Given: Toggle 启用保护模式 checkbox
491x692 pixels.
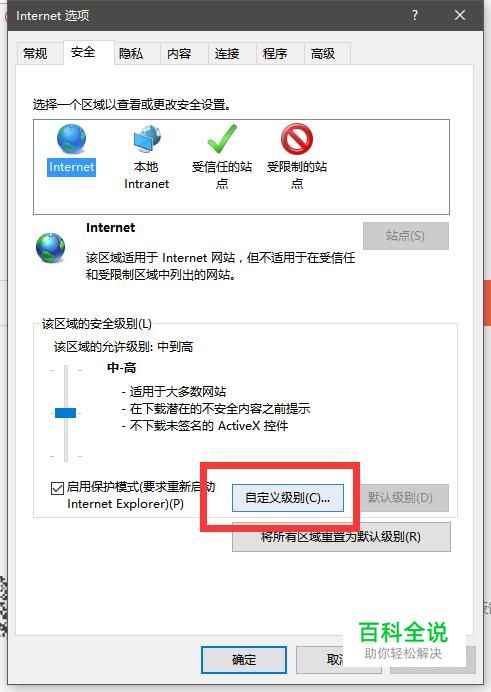Looking at the screenshot, I should coord(57,488).
